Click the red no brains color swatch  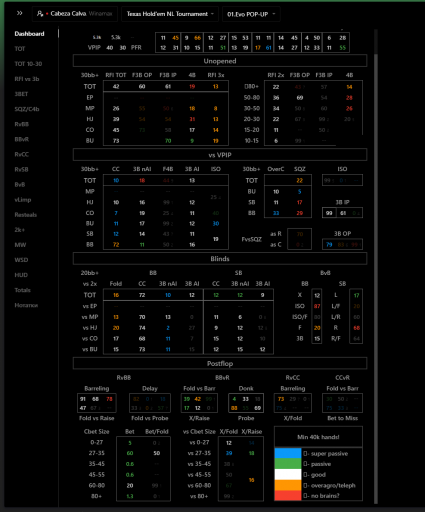[288, 495]
